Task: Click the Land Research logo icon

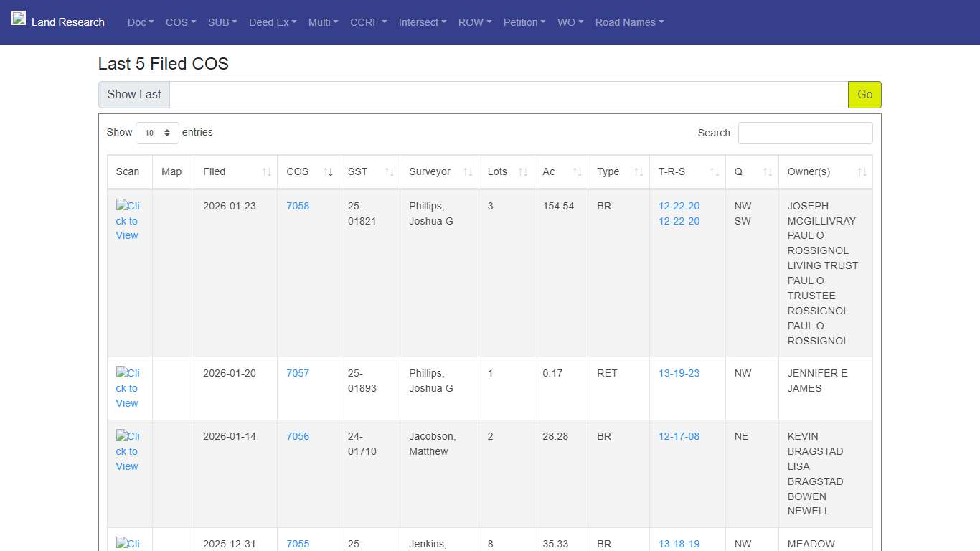Action: click(19, 19)
